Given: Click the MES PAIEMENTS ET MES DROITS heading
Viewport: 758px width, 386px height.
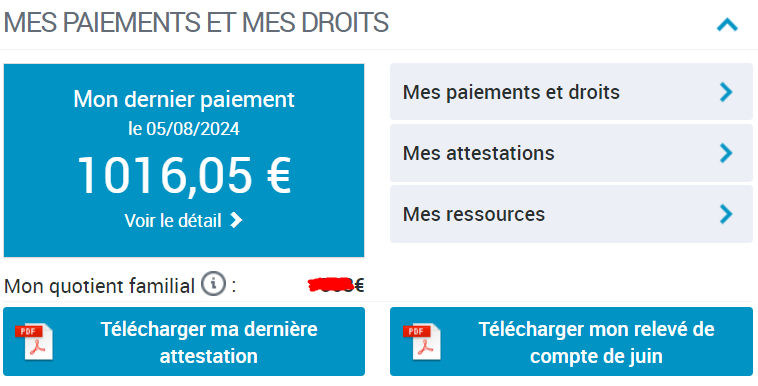Looking at the screenshot, I should pyautogui.click(x=196, y=23).
